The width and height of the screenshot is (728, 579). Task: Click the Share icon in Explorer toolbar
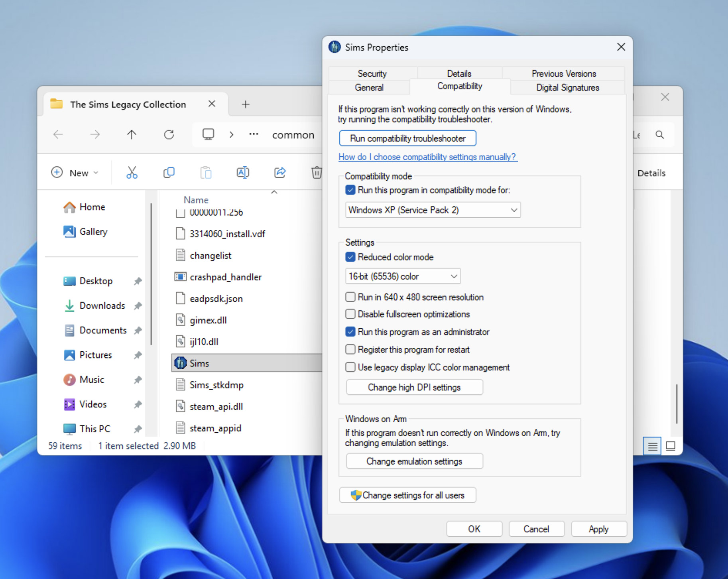(280, 173)
